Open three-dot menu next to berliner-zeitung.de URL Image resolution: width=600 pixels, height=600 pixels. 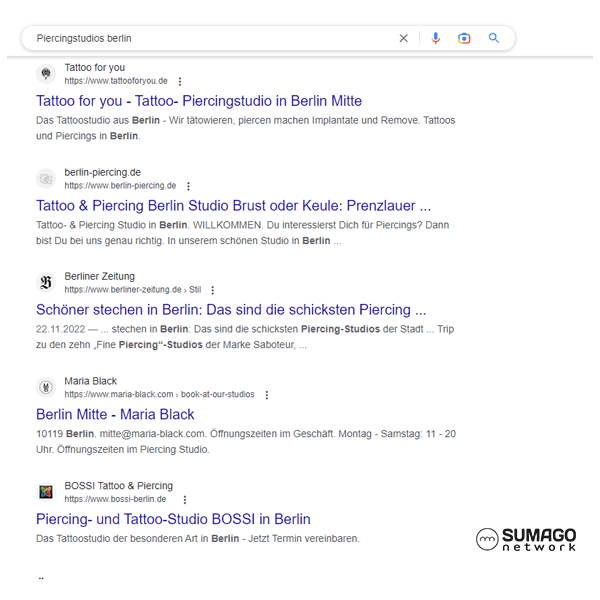(x=213, y=290)
